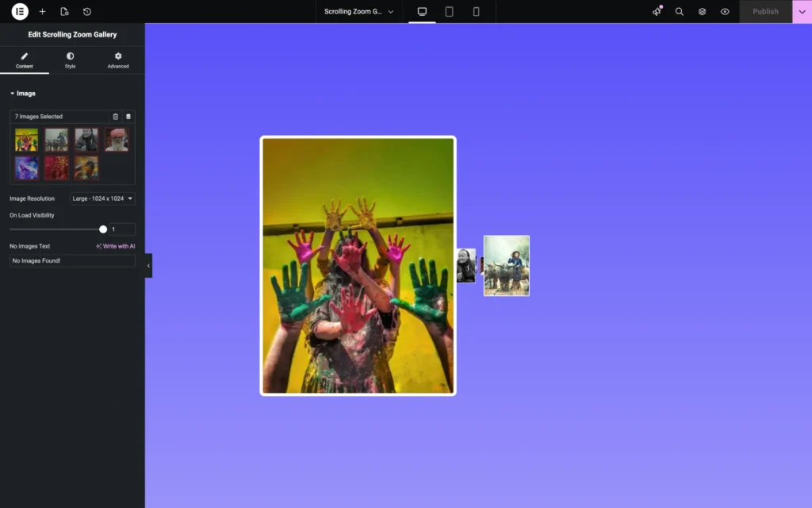Open Page Settings via the document icon
This screenshot has width=812, height=508.
[64, 11]
